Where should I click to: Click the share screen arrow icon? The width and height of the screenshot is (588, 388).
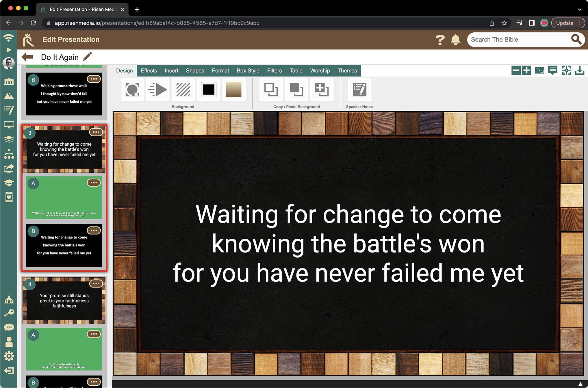click(9, 168)
